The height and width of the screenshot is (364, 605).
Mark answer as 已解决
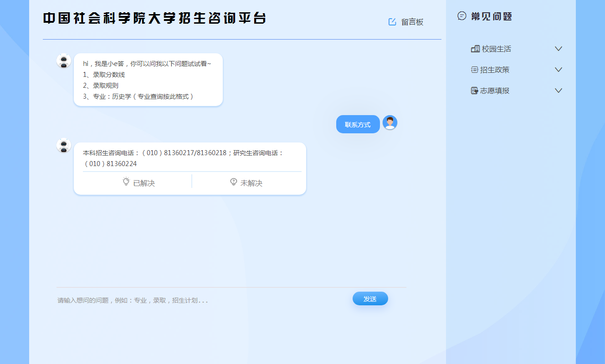[x=138, y=183]
